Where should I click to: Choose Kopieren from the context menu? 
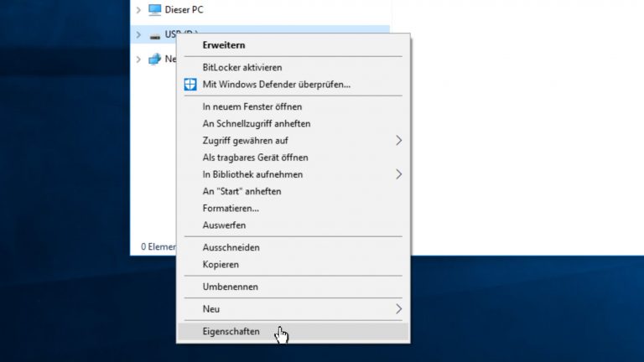click(221, 265)
